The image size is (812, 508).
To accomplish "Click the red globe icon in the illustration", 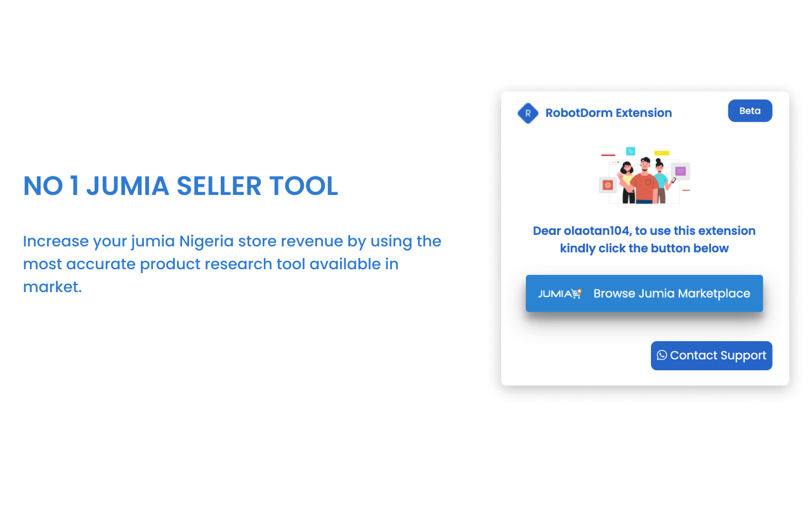I will point(608,185).
